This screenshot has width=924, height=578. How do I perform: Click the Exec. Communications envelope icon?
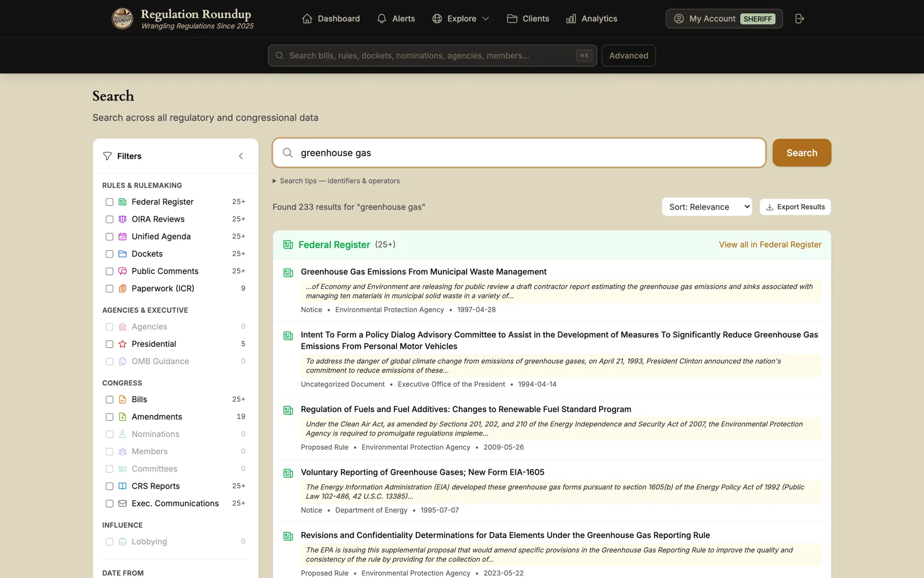123,504
